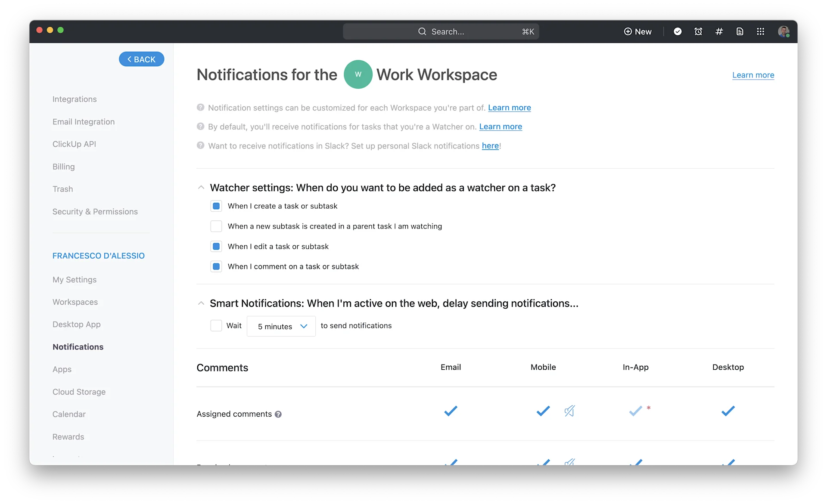The height and width of the screenshot is (504, 827).
Task: Uncheck When I edit a task or subtask
Action: pos(216,246)
